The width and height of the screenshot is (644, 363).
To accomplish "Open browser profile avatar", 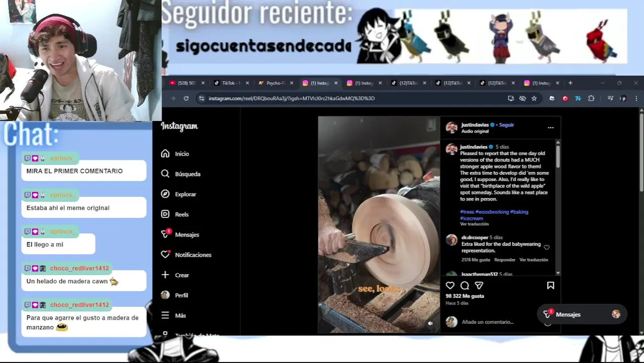I will tap(623, 98).
